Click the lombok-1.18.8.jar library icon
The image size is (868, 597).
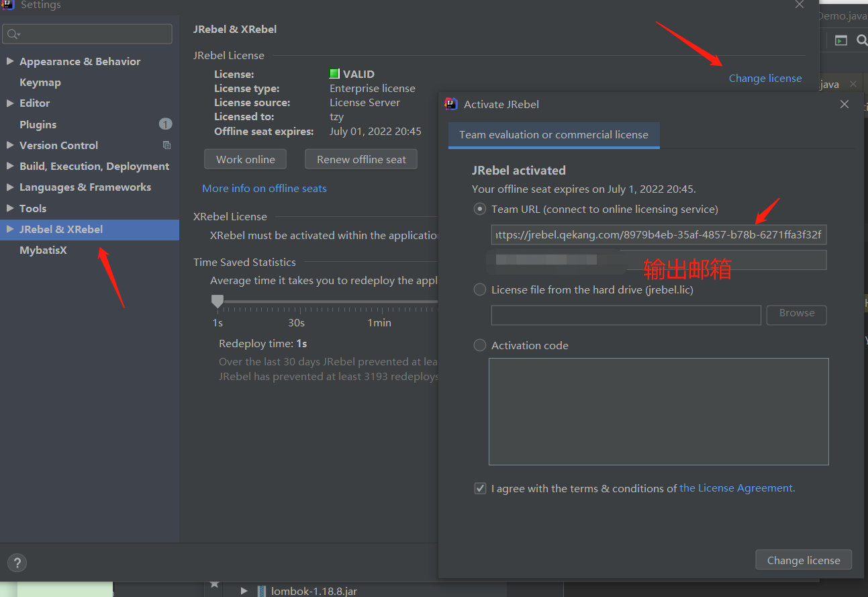click(262, 591)
